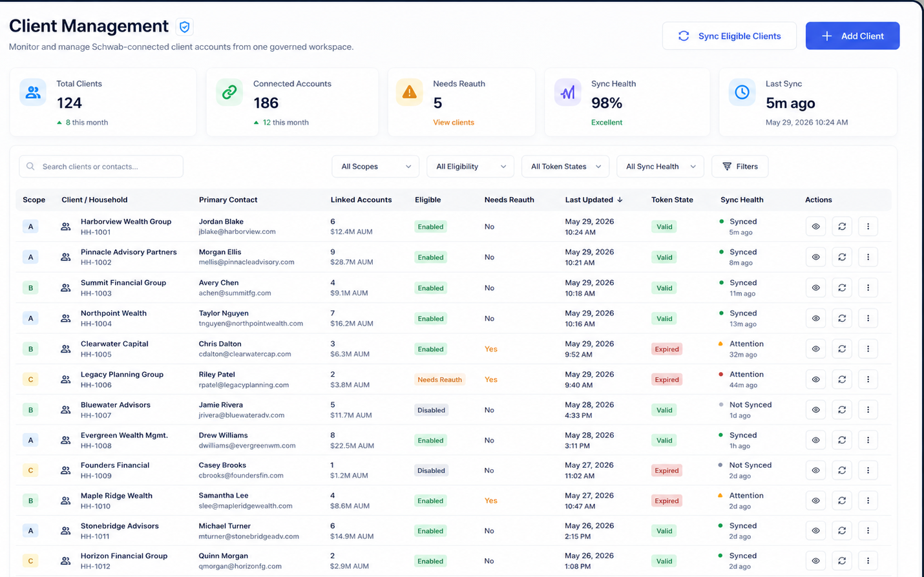This screenshot has height=577, width=924.
Task: Open the View clients link
Action: (x=454, y=122)
